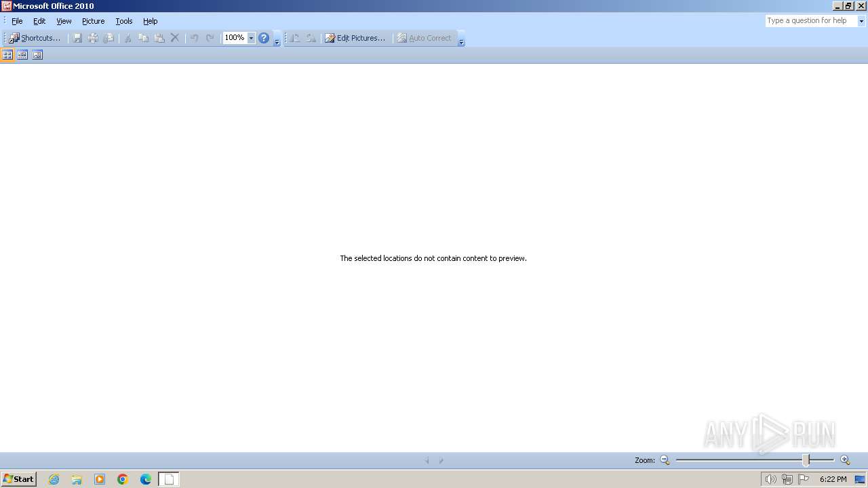Click the Undo arrow icon
868x488 pixels.
(194, 38)
